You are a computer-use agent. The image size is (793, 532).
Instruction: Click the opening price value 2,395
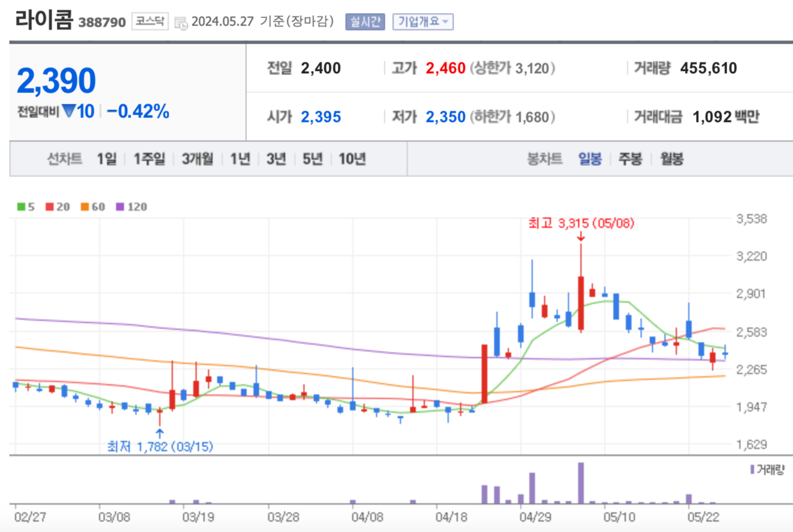click(x=321, y=117)
